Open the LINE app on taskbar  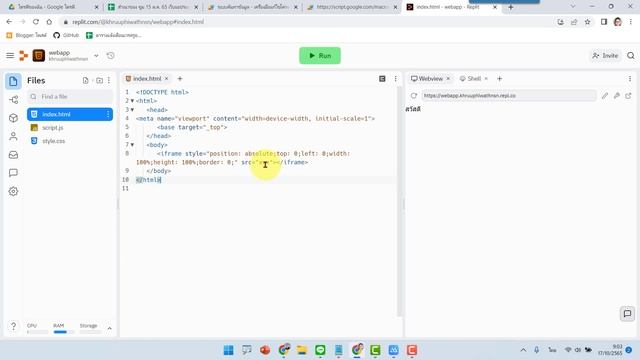[320, 350]
